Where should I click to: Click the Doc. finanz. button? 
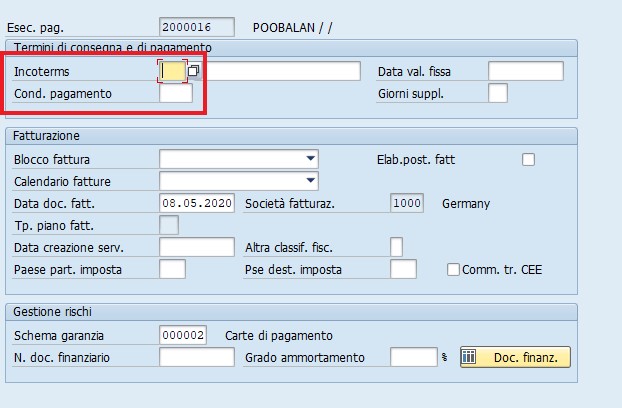[x=515, y=357]
